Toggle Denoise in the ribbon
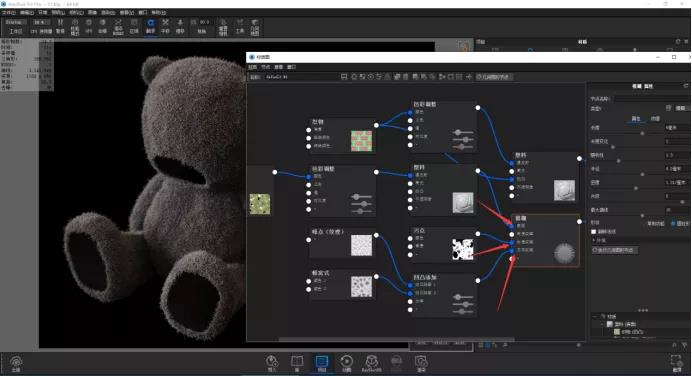The width and height of the screenshot is (692, 376). 102,26
